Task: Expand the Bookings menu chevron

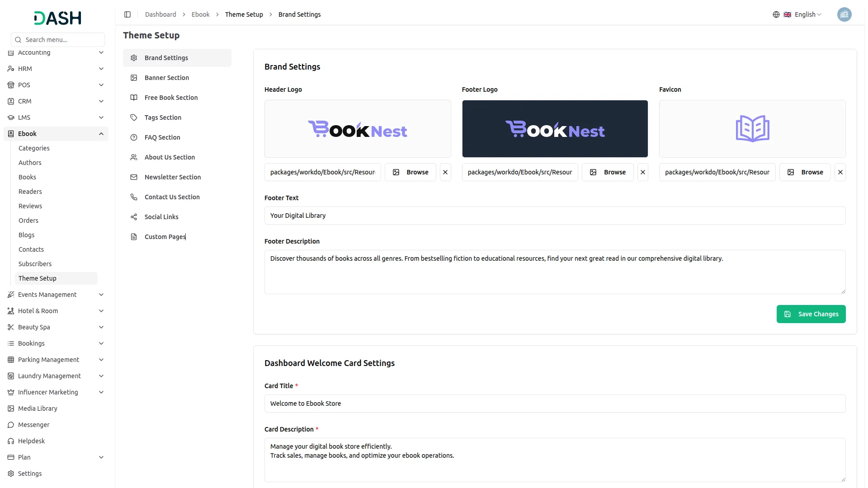Action: 101,343
